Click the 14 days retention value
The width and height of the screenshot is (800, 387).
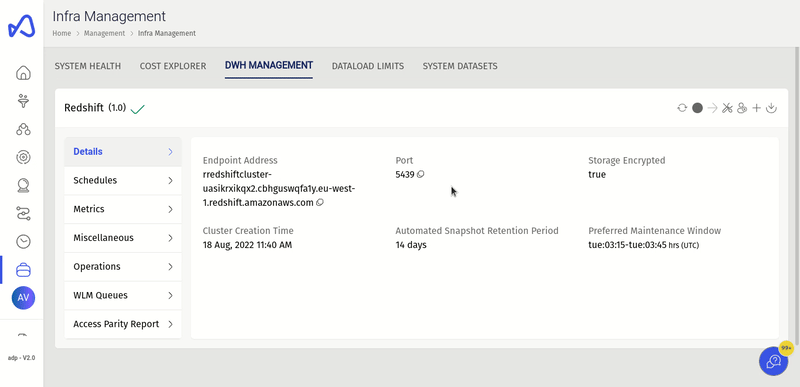[x=411, y=245]
